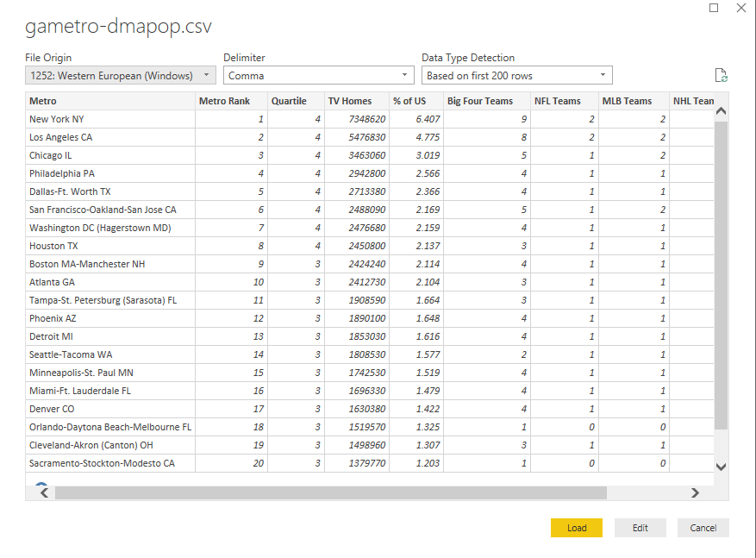
Task: Cancel the import dialog
Action: coord(703,528)
